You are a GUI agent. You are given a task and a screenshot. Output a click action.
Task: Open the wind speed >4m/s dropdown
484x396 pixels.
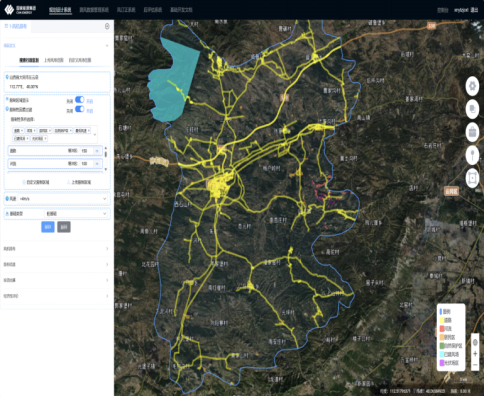click(57, 199)
